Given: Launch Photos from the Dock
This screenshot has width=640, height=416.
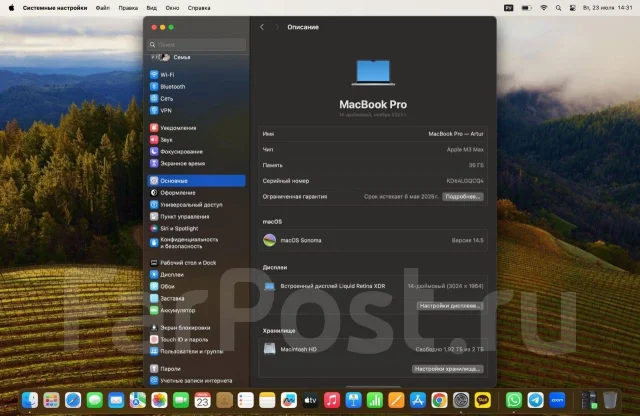Looking at the screenshot, I should tap(159, 400).
